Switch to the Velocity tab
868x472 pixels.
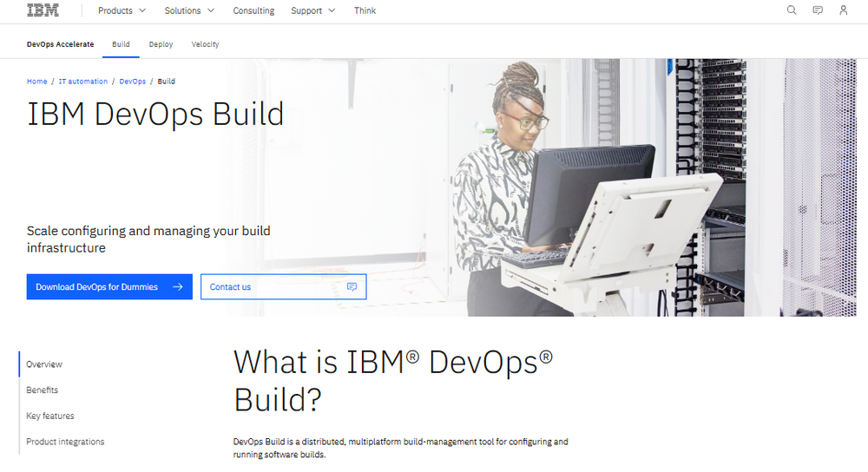[x=205, y=44]
